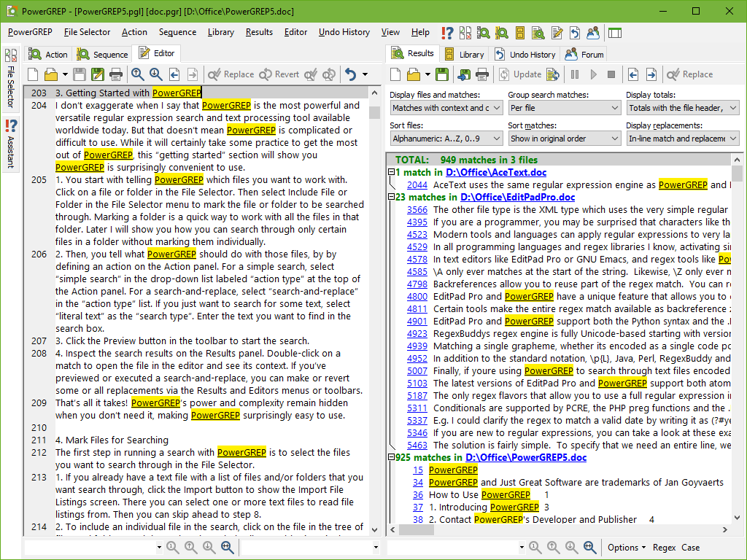Open the 'Display replacements' dropdown
The height and width of the screenshot is (560, 747).
pos(682,139)
